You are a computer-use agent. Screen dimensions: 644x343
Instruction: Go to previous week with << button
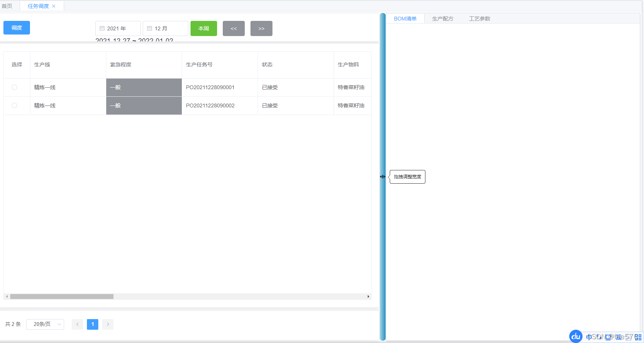point(234,28)
